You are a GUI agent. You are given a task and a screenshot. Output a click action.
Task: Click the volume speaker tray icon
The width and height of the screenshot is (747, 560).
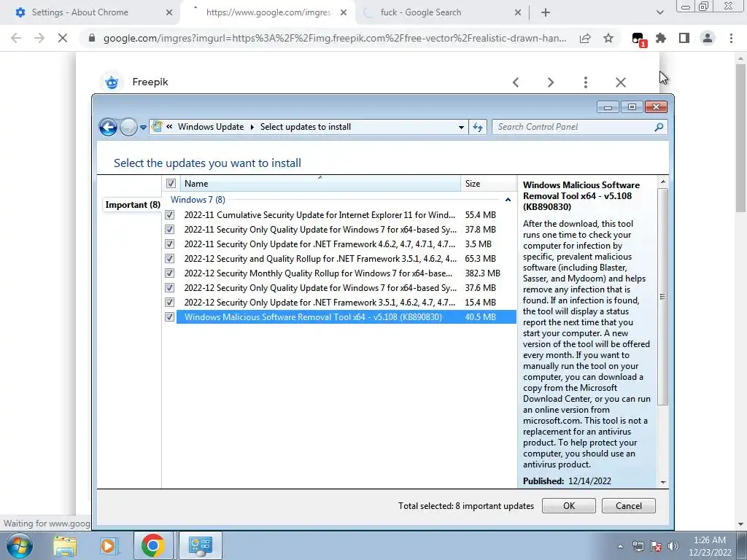(673, 546)
